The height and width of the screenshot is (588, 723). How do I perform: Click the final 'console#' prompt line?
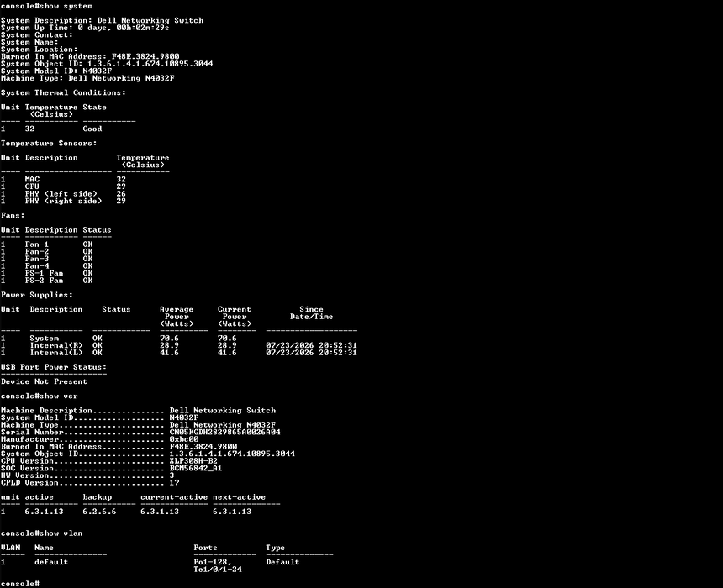click(x=20, y=584)
